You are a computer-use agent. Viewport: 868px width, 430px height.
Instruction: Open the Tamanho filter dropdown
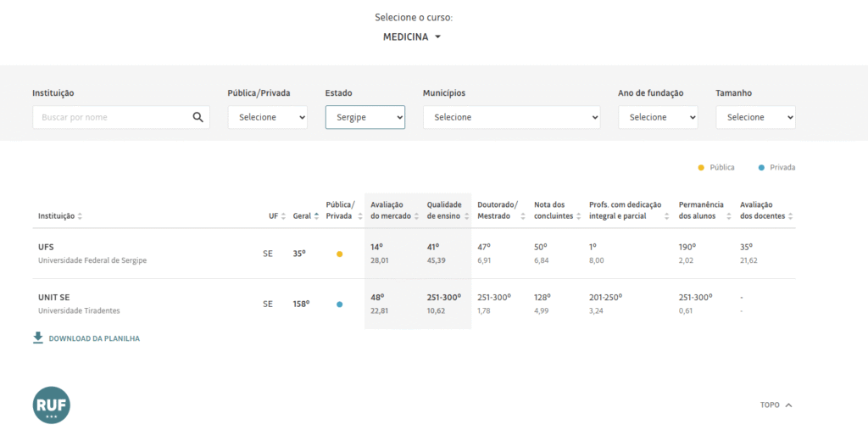tap(755, 117)
